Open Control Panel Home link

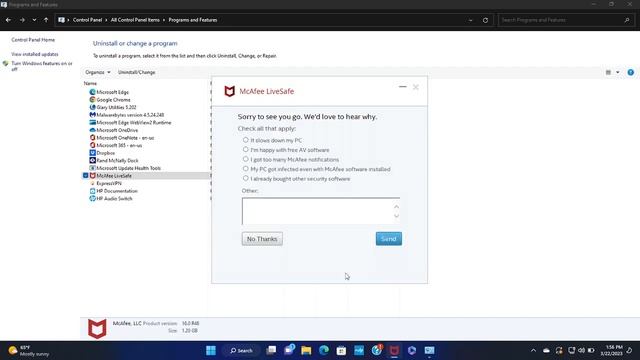[33, 40]
